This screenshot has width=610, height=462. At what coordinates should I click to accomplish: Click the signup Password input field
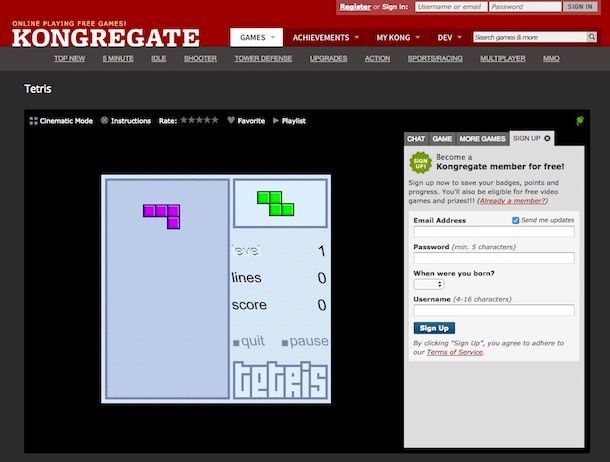pos(494,258)
